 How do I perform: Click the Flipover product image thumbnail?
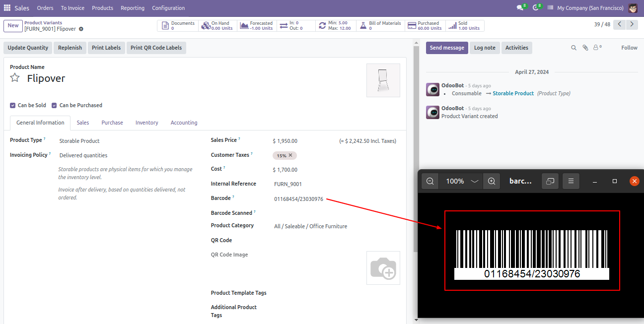(x=383, y=80)
